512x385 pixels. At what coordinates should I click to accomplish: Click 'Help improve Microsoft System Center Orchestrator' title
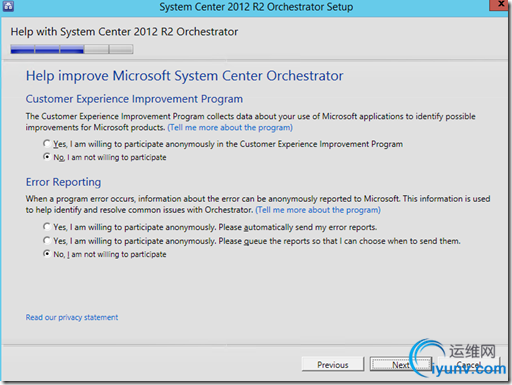coord(185,76)
